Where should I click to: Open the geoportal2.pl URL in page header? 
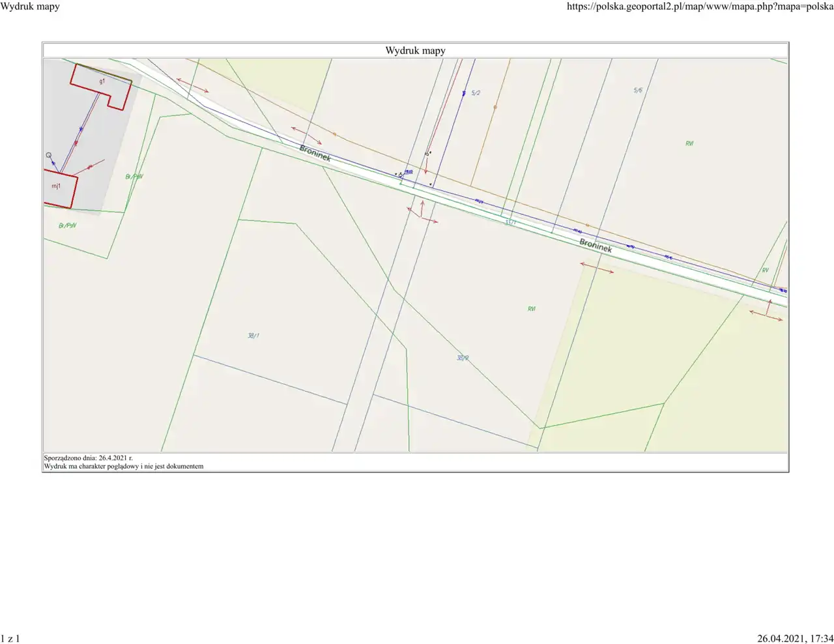tap(700, 7)
